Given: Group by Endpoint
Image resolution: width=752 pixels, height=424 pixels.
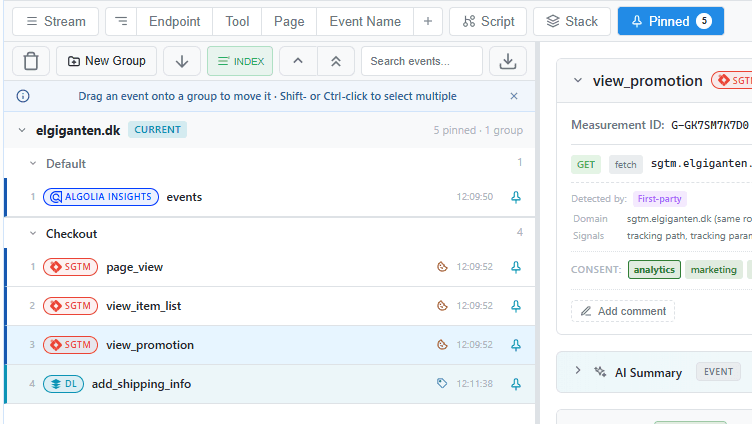Looking at the screenshot, I should (x=175, y=22).
